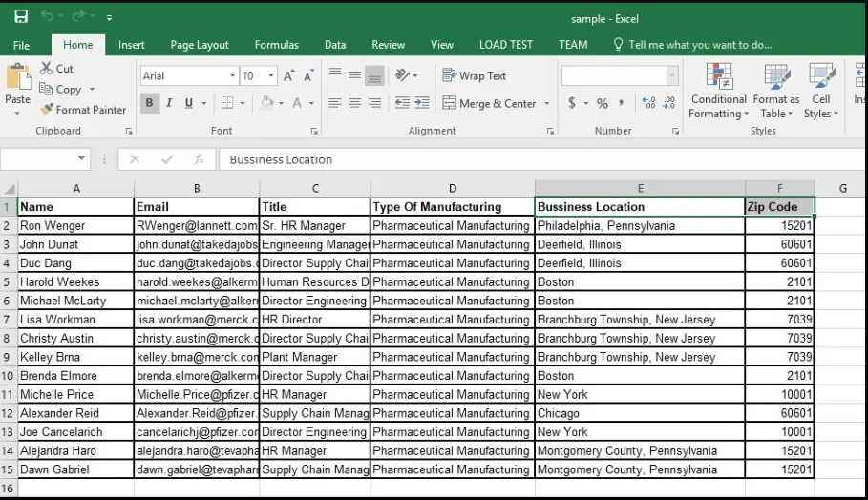Screen dimensions: 868x500
Task: Open the Fill Color paint bucket
Action: click(267, 103)
